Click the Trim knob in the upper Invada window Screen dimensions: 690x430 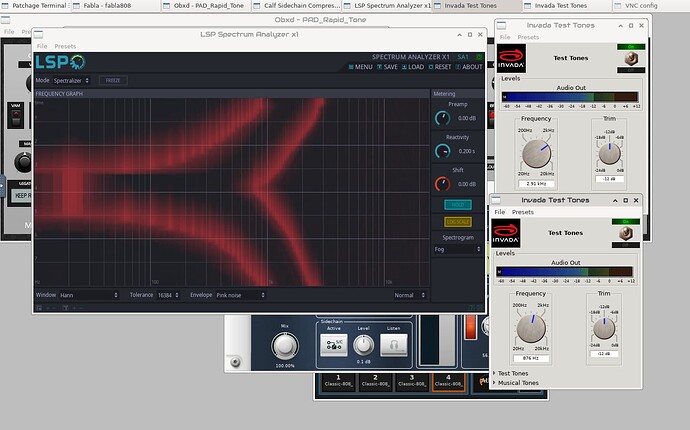pos(609,154)
